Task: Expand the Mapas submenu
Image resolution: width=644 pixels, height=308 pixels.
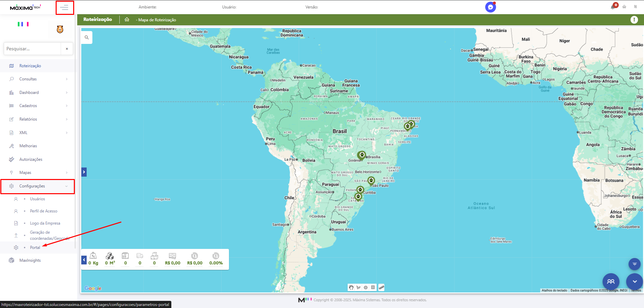Action: pos(67,173)
